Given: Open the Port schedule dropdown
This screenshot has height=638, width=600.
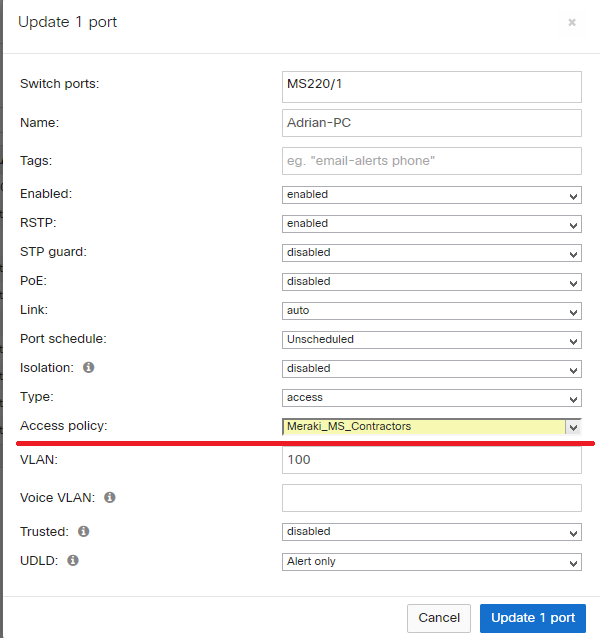Looking at the screenshot, I should 432,340.
